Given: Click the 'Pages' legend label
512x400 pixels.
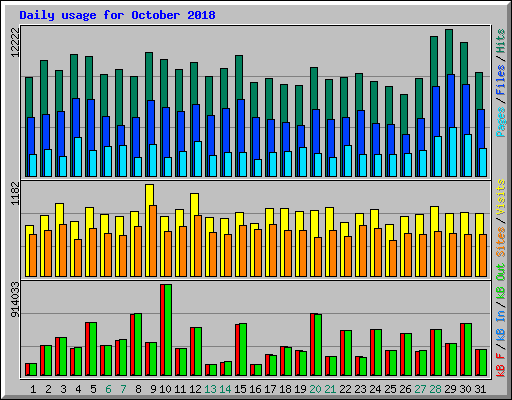Looking at the screenshot, I should click(501, 122).
